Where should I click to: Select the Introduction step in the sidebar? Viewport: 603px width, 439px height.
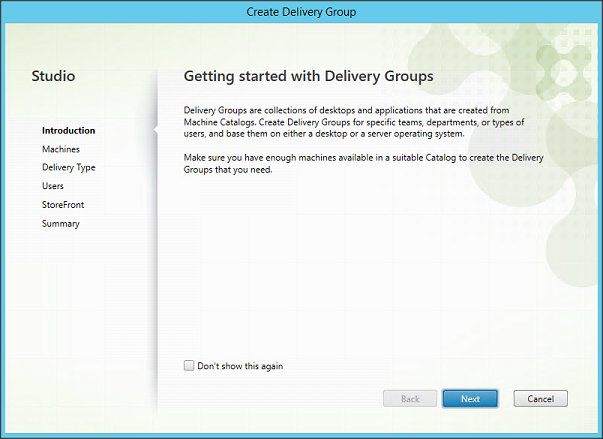coord(68,130)
